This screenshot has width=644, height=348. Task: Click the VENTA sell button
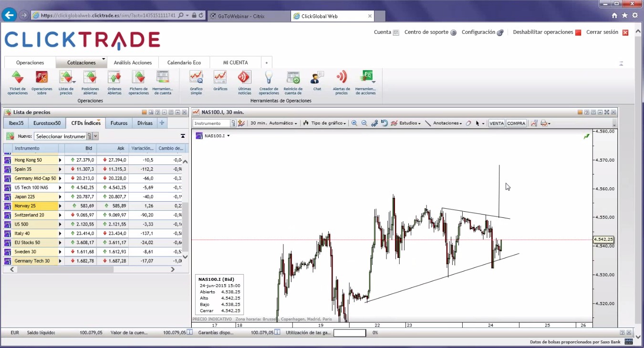497,123
